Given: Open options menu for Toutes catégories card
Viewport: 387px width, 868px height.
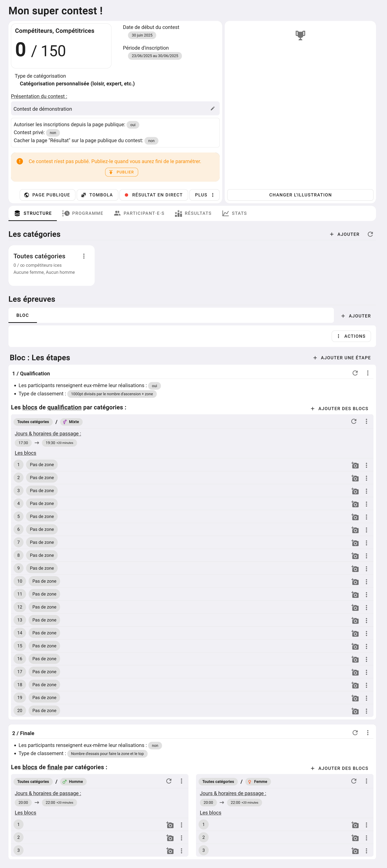Looking at the screenshot, I should [x=84, y=256].
